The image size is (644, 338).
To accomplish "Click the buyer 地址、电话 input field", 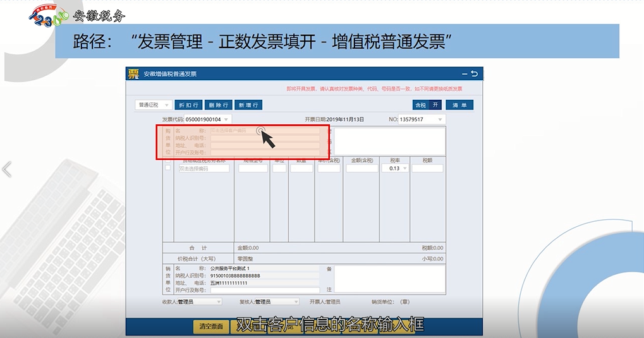I will pyautogui.click(x=265, y=145).
